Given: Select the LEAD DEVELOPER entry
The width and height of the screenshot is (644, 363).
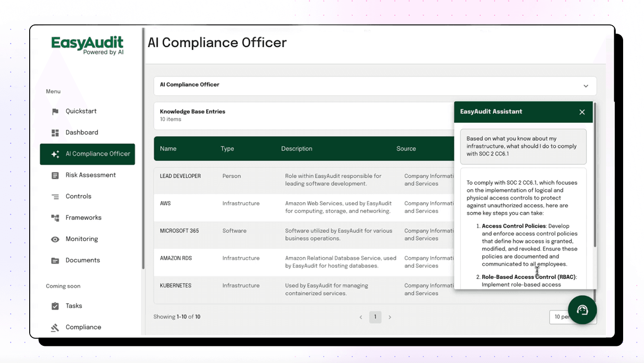Looking at the screenshot, I should click(180, 176).
